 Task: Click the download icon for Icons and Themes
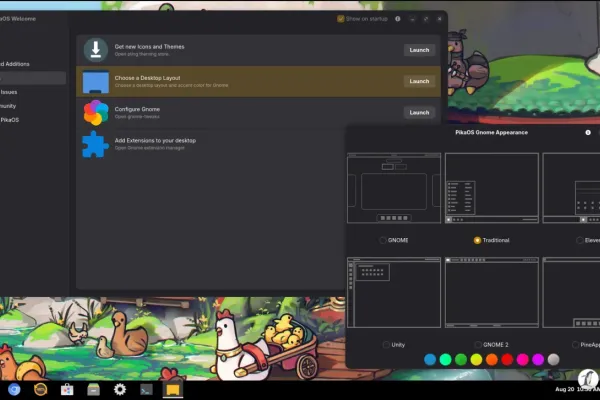pos(96,50)
